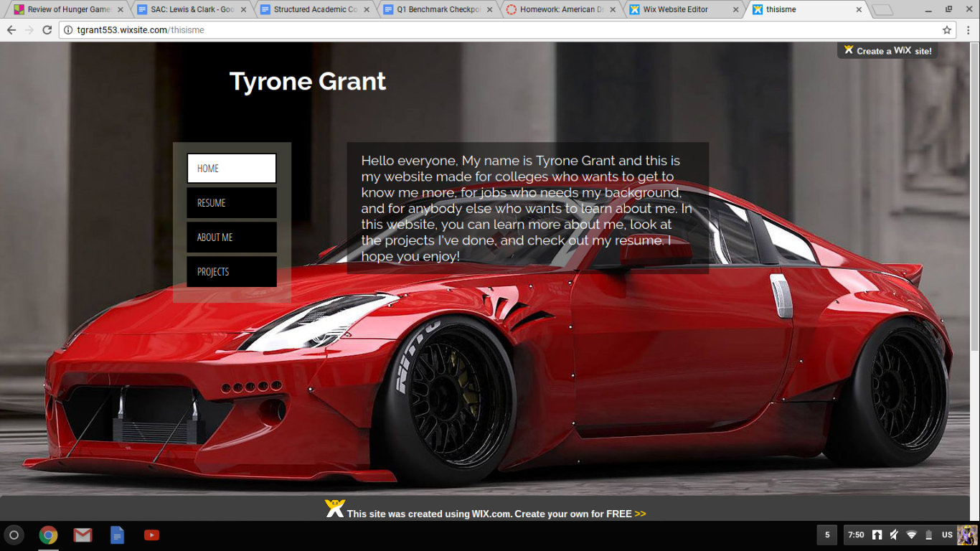Click the Tyrone Grant site title
The width and height of the screenshot is (980, 551).
click(x=307, y=82)
